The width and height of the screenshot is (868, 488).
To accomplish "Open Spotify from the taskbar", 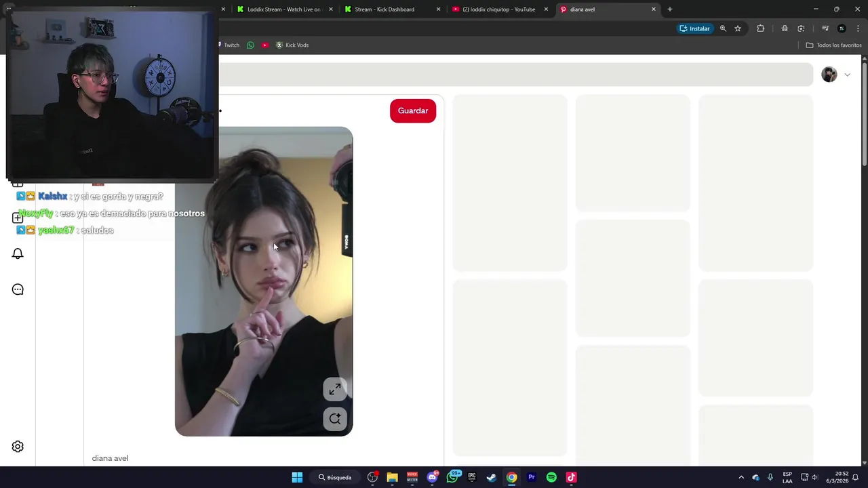I will point(551,477).
